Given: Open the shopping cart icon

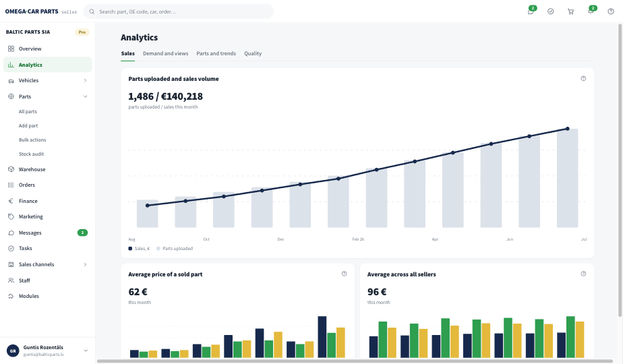Looking at the screenshot, I should click(570, 11).
